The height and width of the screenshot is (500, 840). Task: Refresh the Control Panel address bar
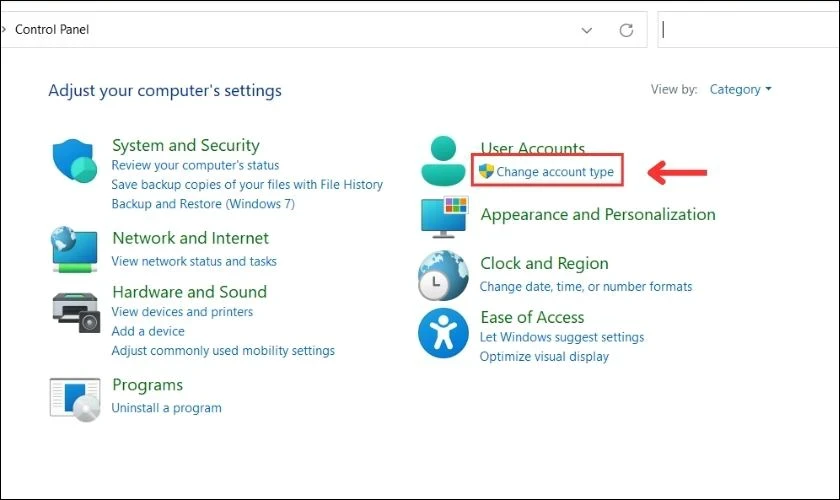[x=626, y=30]
